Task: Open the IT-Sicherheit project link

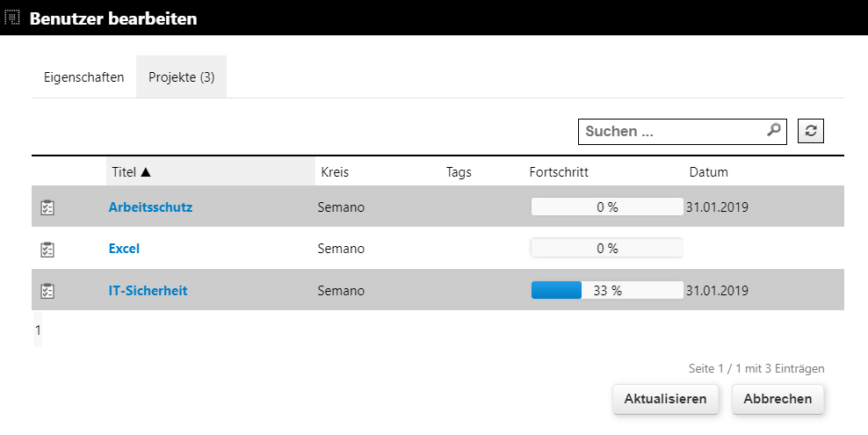Action: click(148, 291)
